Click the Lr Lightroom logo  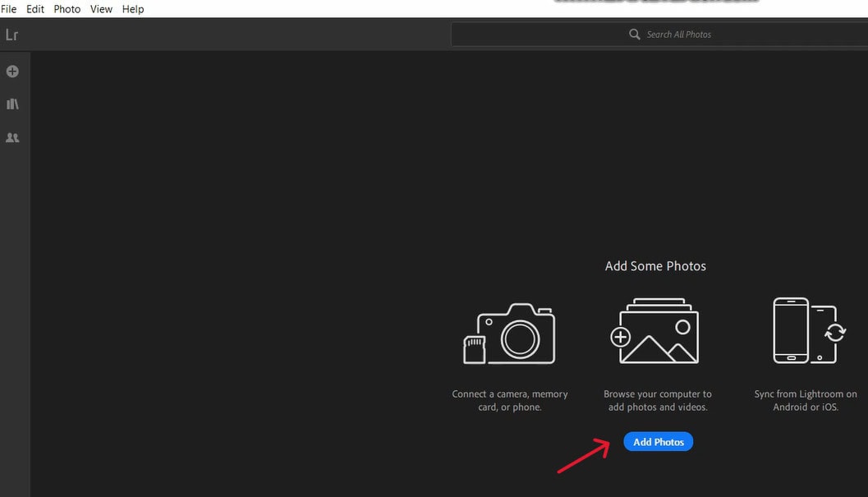click(11, 35)
